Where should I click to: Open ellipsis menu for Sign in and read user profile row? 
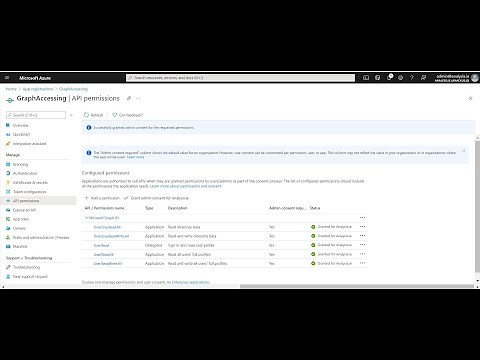pos(362,245)
